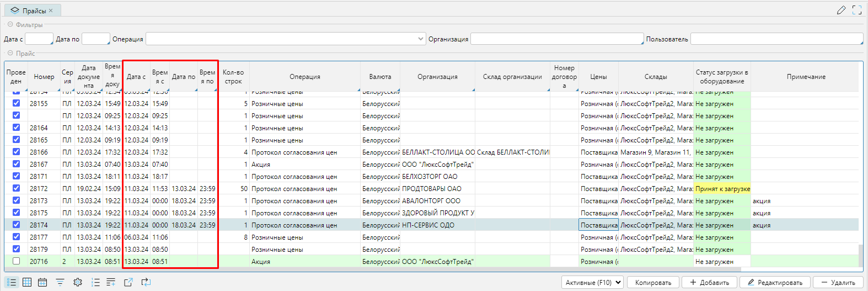Click the numbered list icon
This screenshot has width=868, height=291.
pyautogui.click(x=95, y=282)
